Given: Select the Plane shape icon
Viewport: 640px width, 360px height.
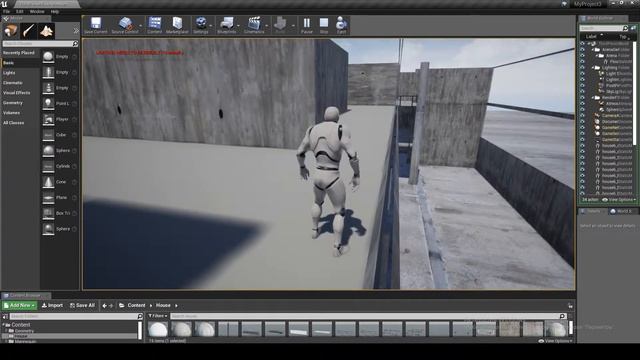Looking at the screenshot, I should pyautogui.click(x=48, y=198).
